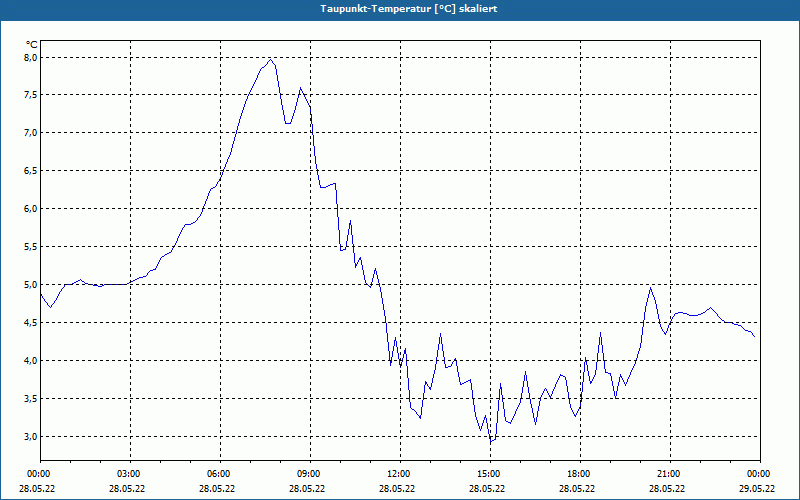Click the 5,0 y-axis label
This screenshot has width=800, height=500.
point(31,285)
